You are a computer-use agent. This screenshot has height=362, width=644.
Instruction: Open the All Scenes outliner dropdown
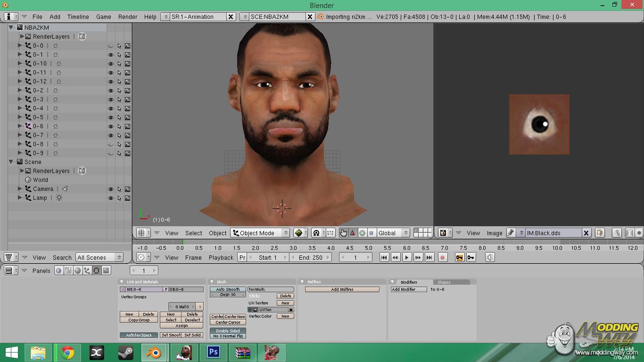pos(99,257)
